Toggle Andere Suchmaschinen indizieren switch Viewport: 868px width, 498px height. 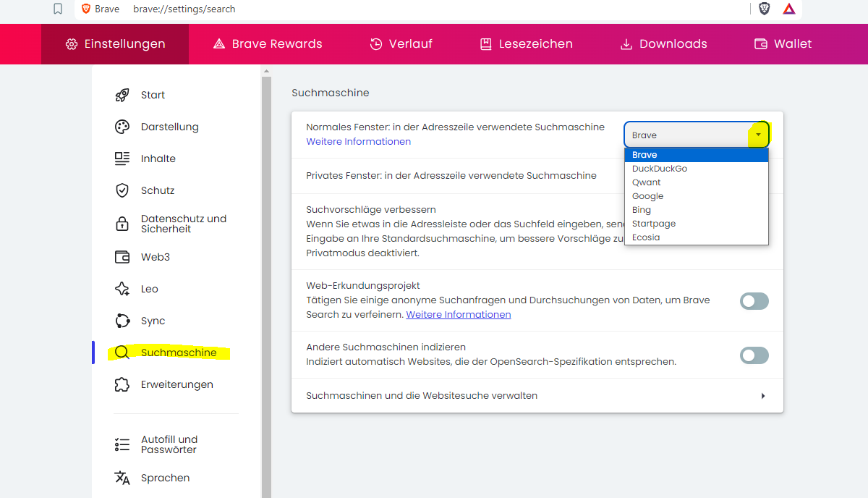point(754,355)
